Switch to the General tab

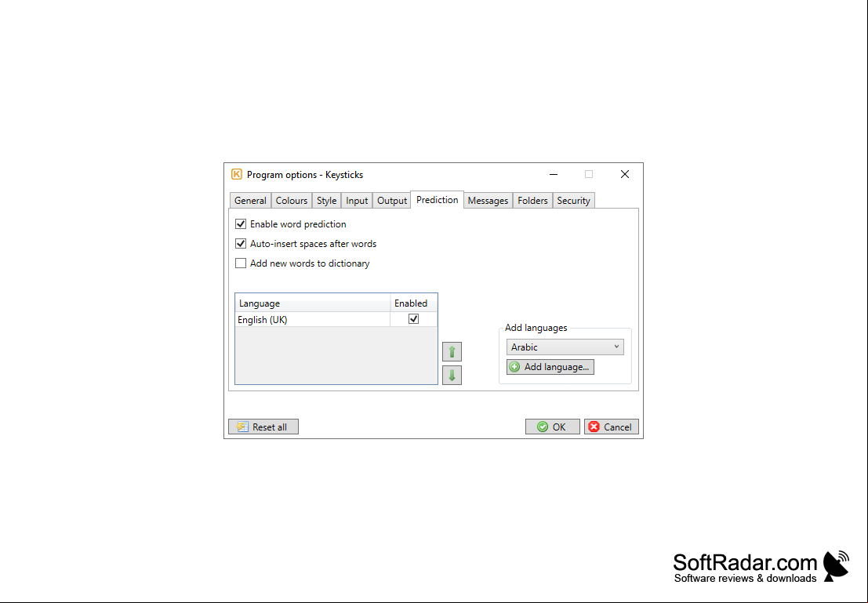[250, 201]
